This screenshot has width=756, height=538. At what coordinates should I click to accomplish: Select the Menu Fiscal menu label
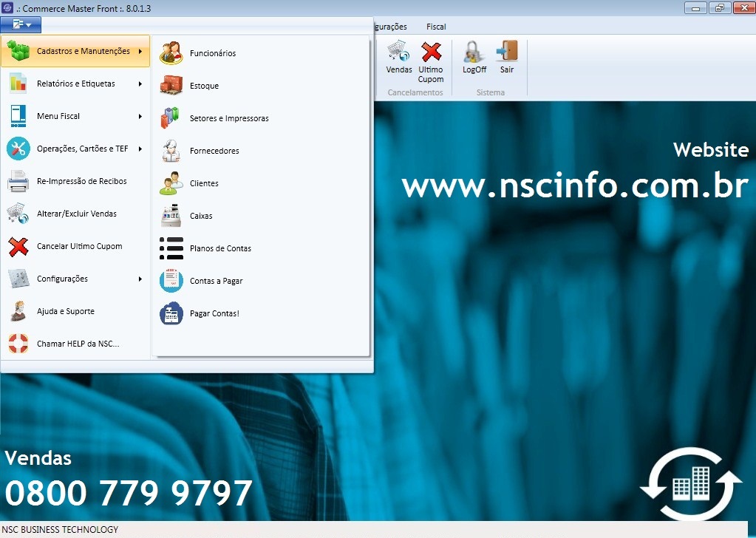click(58, 116)
